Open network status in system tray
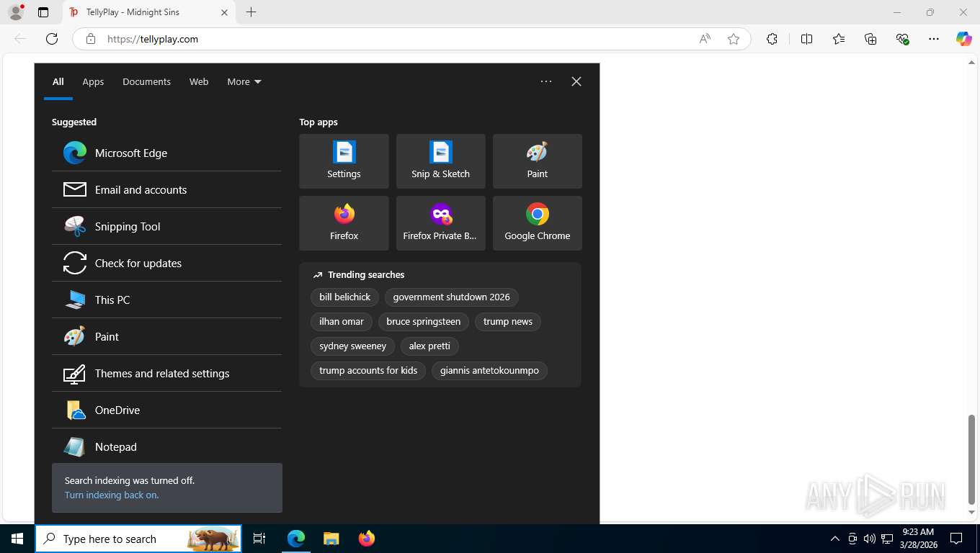 point(887,539)
